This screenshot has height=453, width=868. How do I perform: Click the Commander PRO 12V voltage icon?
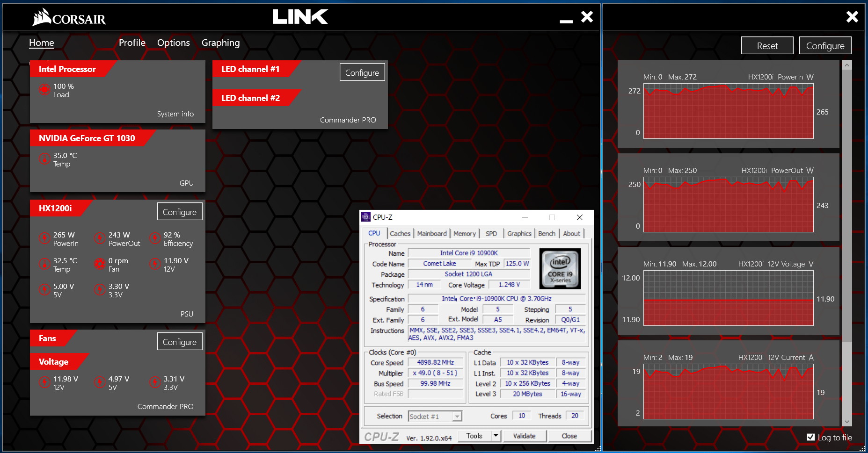coord(44,382)
